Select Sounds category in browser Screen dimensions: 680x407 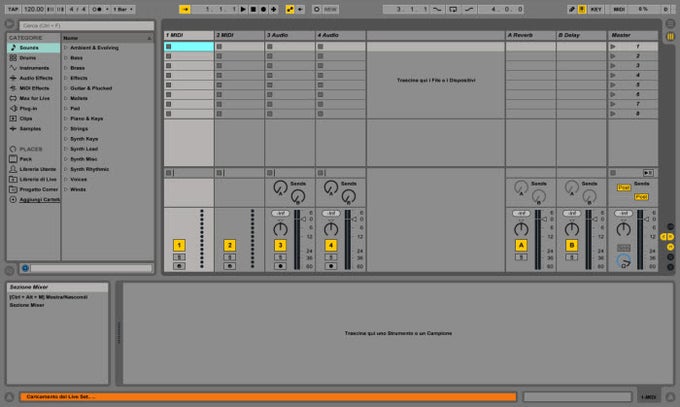(33, 48)
